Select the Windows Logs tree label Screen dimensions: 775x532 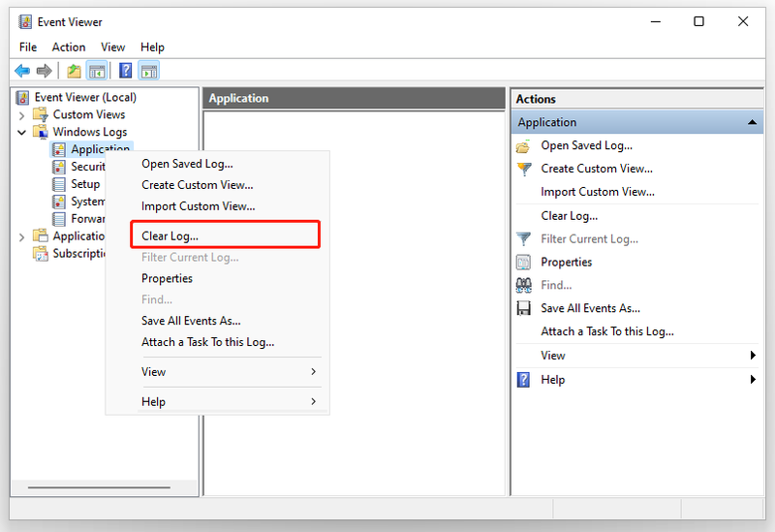click(90, 132)
